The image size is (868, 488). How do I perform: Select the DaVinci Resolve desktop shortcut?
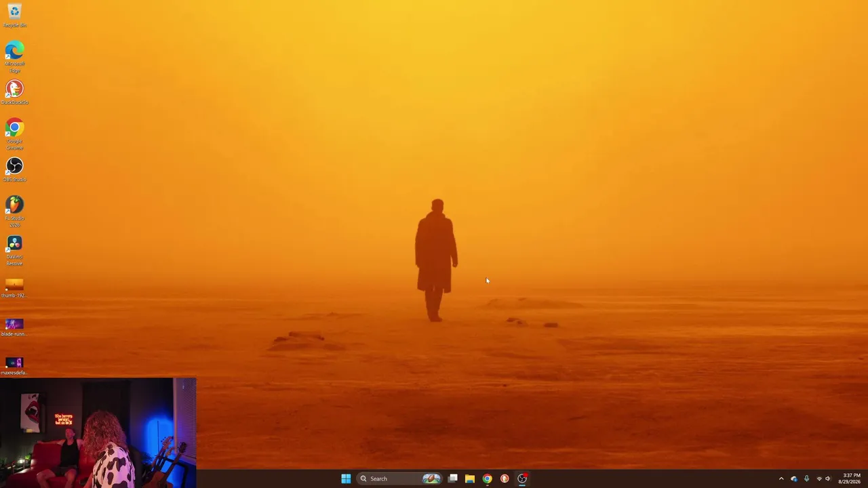pos(14,250)
